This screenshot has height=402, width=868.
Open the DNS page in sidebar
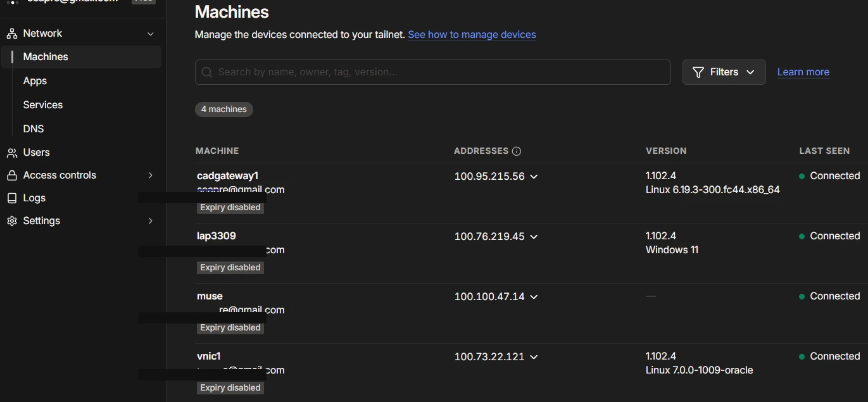[x=34, y=129]
